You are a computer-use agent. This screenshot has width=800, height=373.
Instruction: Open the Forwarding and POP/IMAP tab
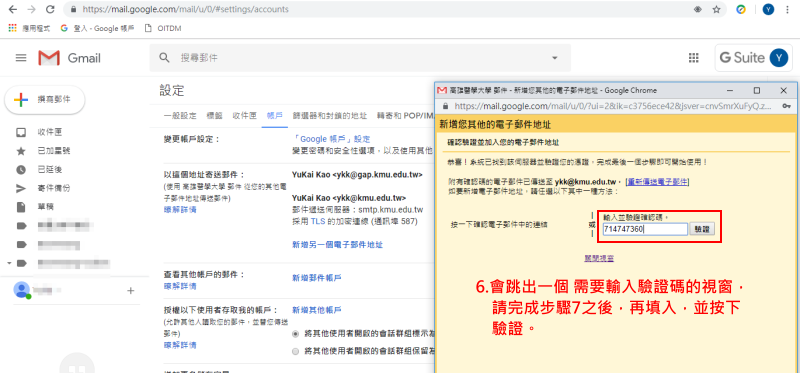[406, 116]
